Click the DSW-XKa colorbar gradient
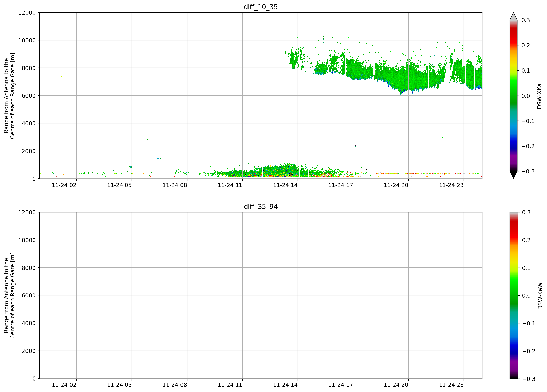547x392 pixels. coord(513,96)
